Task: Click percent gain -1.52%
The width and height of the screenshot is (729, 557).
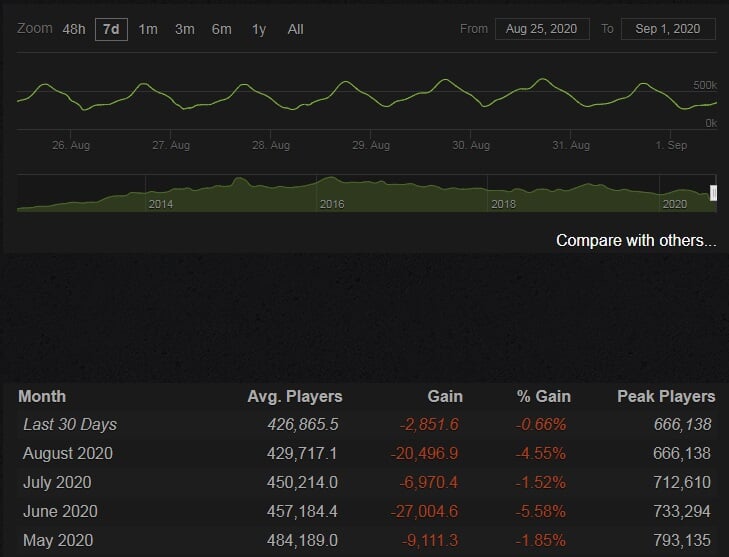Action: 540,482
